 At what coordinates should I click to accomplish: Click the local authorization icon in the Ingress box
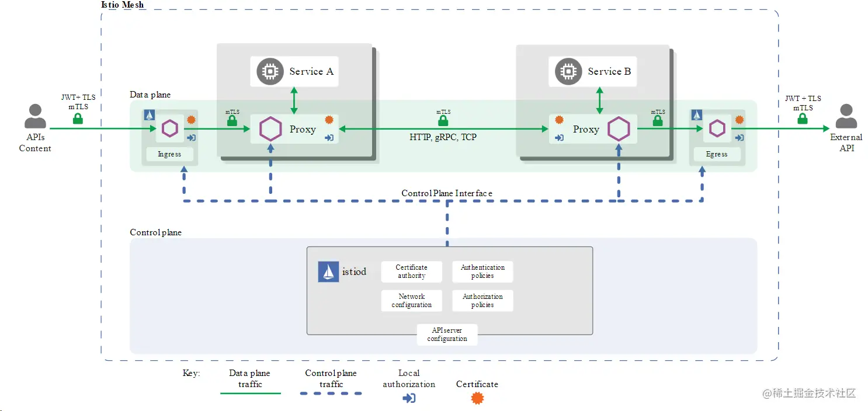pos(191,138)
